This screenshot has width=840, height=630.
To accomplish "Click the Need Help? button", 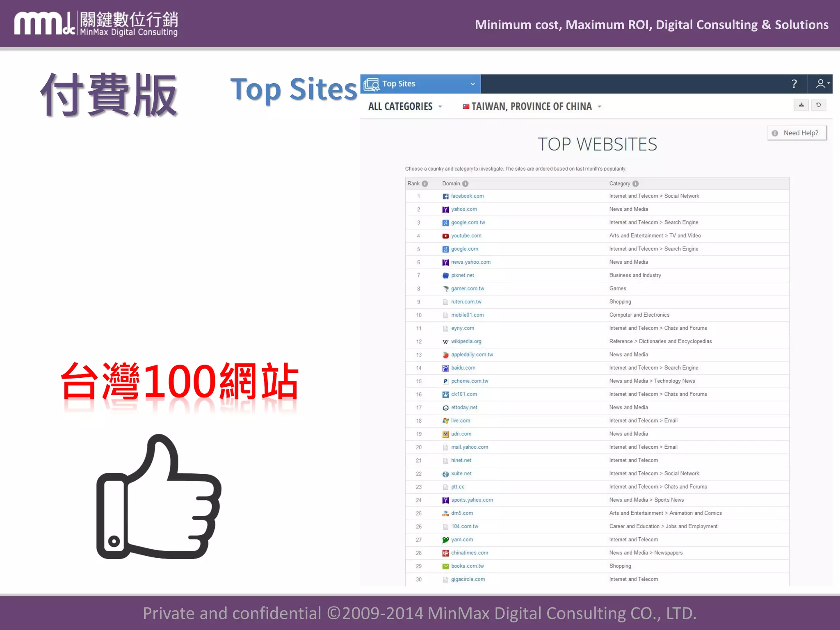I will click(797, 133).
